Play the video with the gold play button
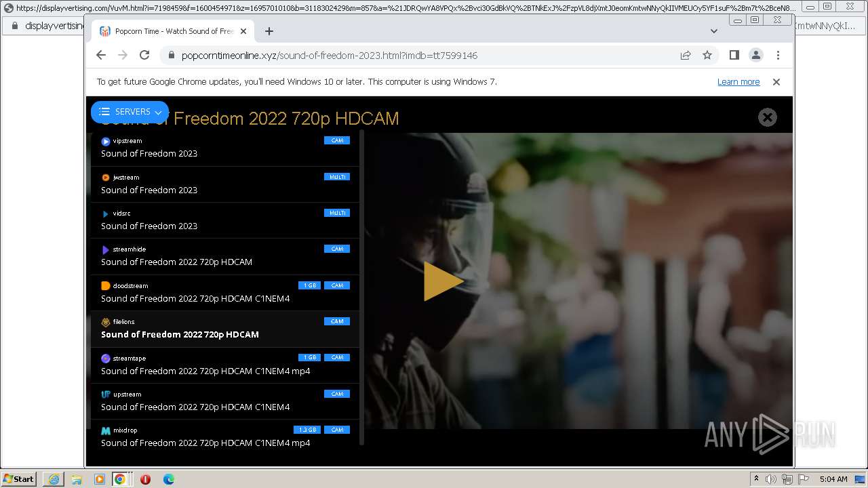 (443, 281)
